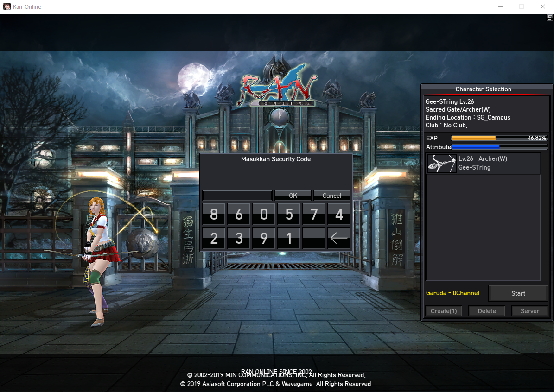Click 'Gee-STring Lv.26' header text
The height and width of the screenshot is (392, 554).
tap(449, 102)
